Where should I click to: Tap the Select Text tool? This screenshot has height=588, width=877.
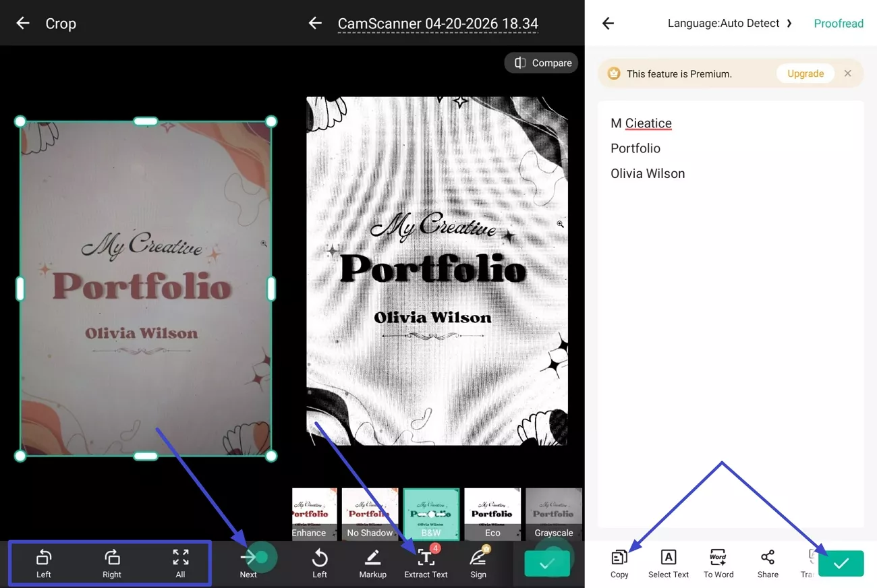point(669,563)
